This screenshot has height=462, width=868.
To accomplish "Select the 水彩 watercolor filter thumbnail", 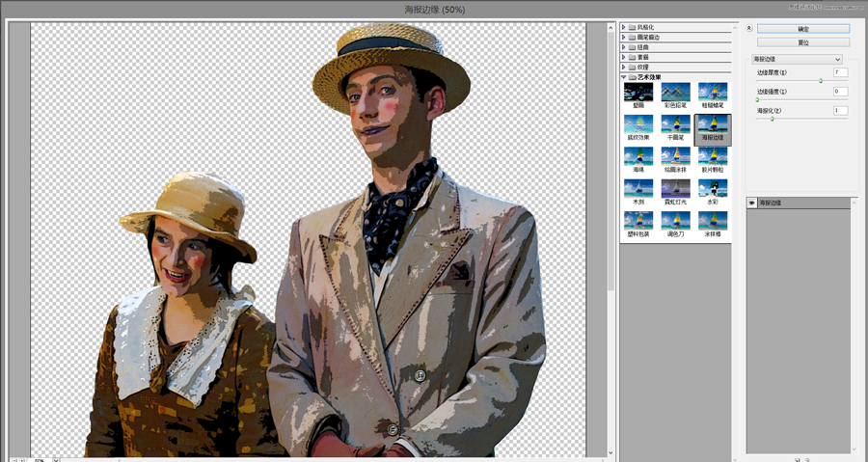I will (x=713, y=189).
